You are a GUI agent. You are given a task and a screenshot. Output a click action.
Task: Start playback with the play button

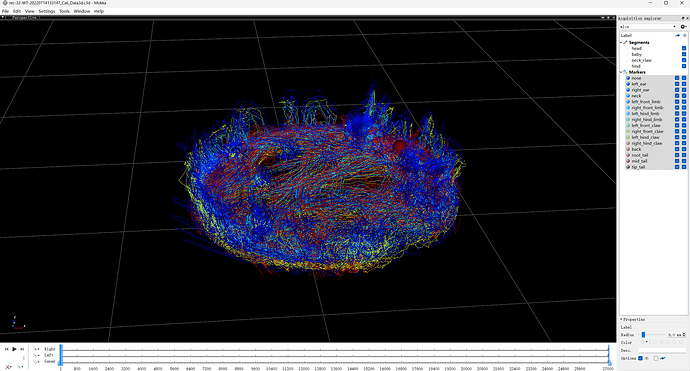tap(14, 349)
